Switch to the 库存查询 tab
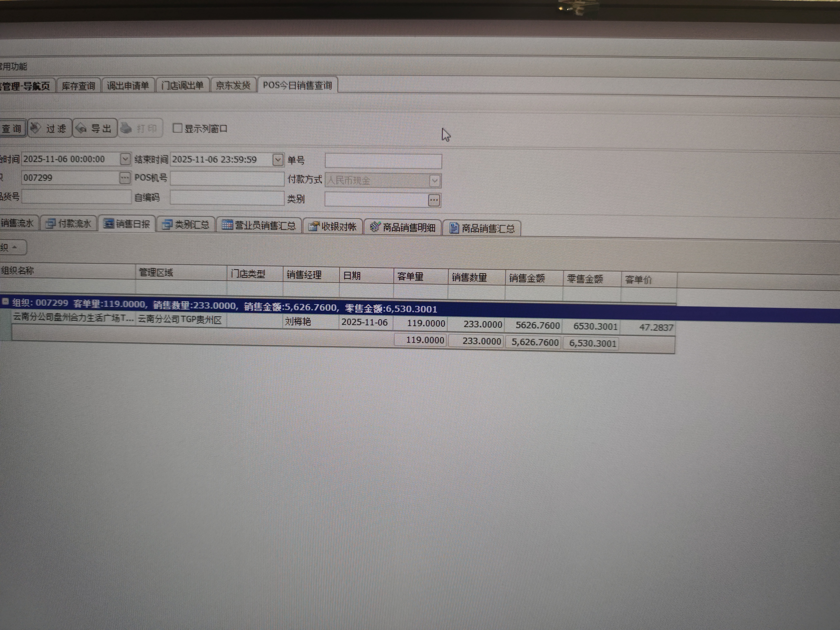Viewport: 840px width, 630px height. 78,86
